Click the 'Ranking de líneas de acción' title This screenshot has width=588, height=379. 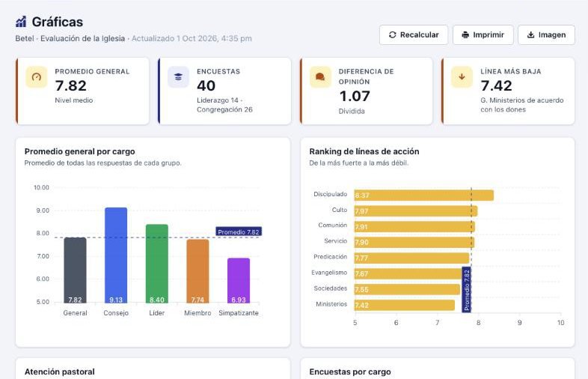(364, 151)
